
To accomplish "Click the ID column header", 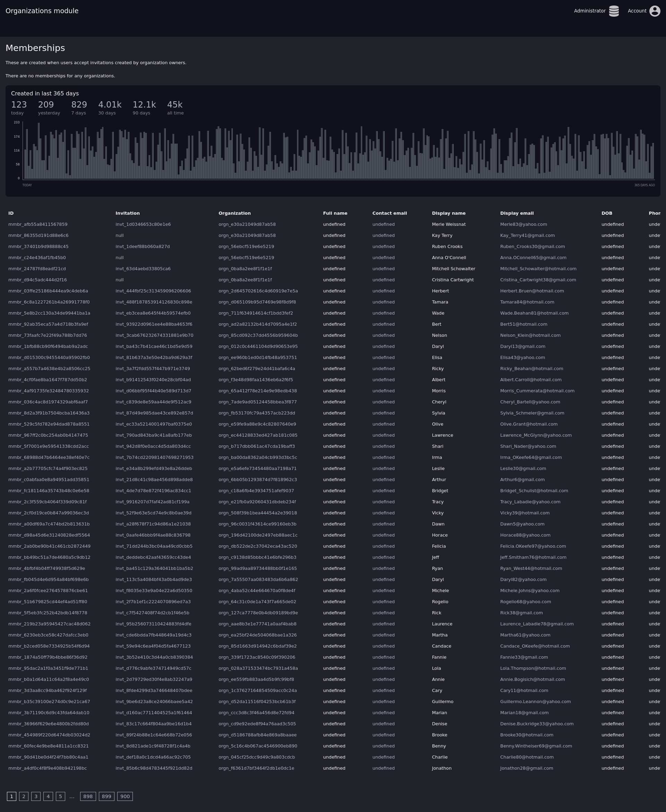I will [x=11, y=213].
